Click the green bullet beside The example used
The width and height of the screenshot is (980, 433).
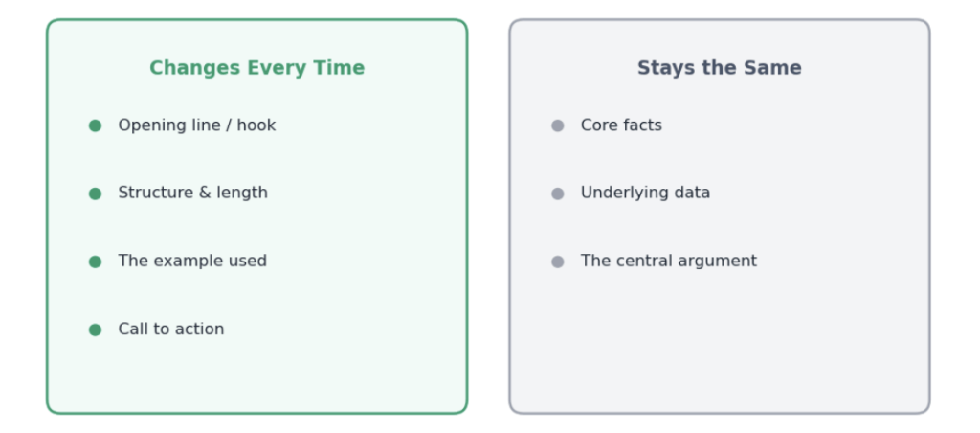pos(95,262)
